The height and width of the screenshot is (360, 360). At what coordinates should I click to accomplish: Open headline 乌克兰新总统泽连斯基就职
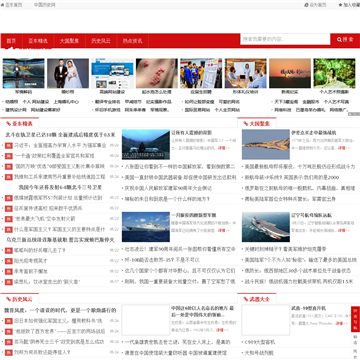60,240
